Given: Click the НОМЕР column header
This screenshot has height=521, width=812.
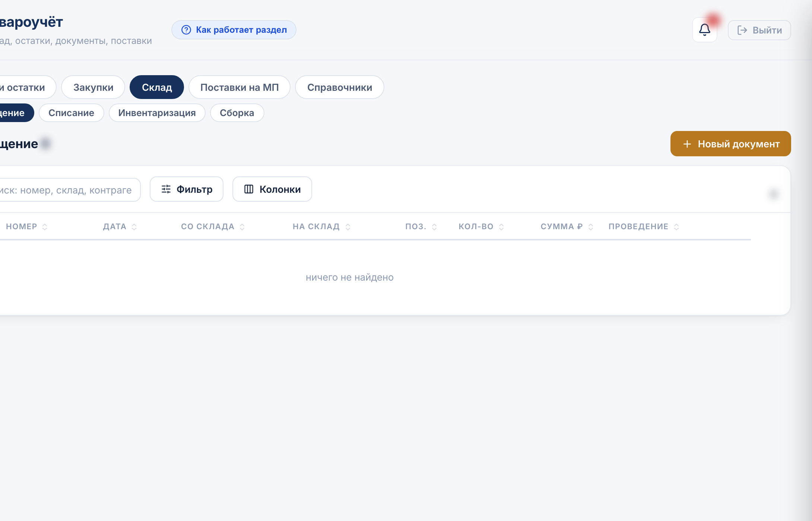Looking at the screenshot, I should tap(22, 227).
